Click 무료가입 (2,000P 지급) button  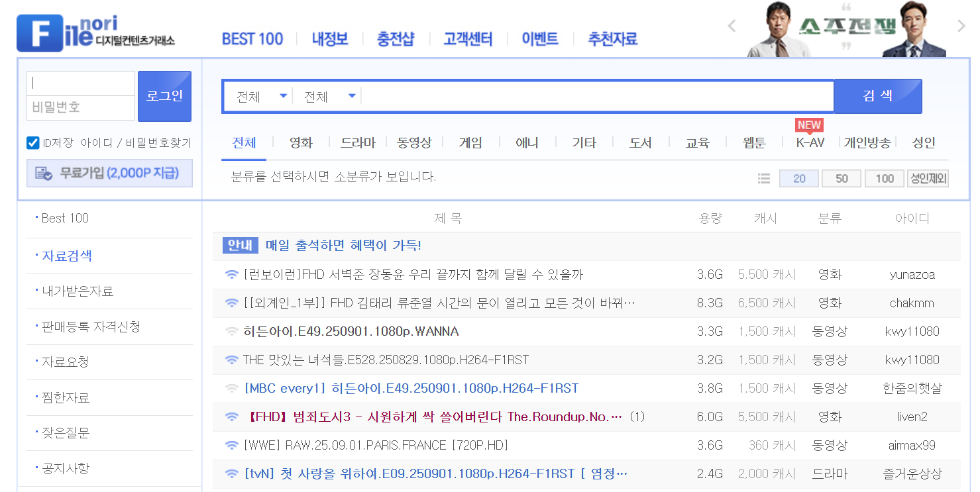pyautogui.click(x=109, y=173)
